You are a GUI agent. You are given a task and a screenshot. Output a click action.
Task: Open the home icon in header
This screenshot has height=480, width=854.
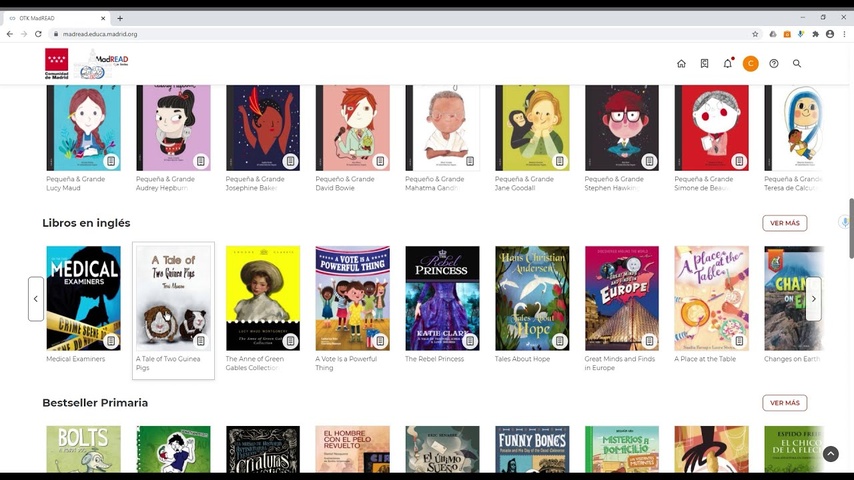click(681, 64)
